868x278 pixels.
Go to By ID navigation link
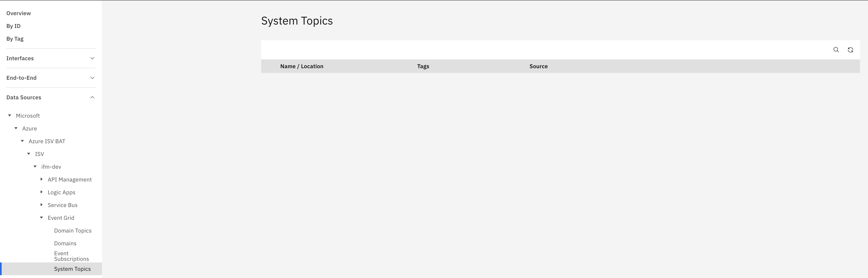(x=14, y=26)
